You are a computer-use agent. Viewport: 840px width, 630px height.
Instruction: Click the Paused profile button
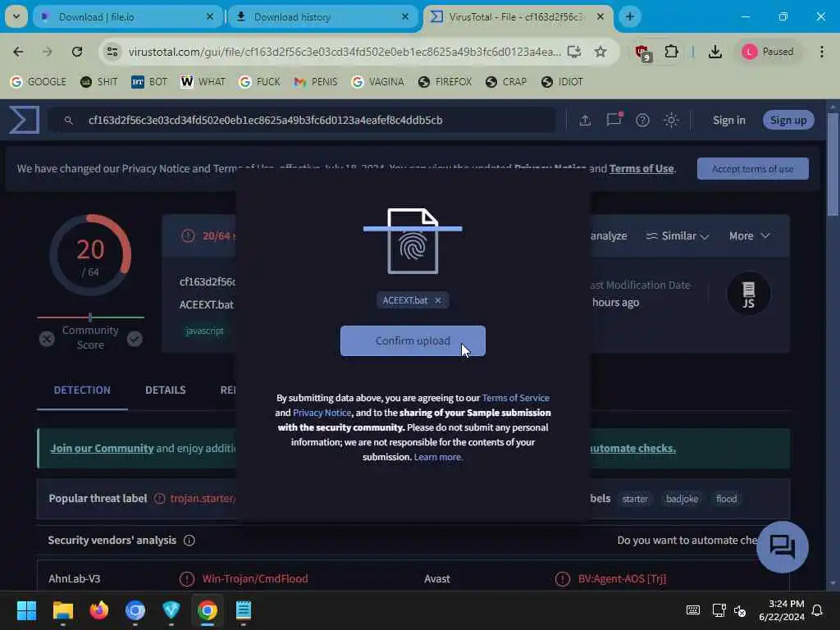[x=768, y=52]
